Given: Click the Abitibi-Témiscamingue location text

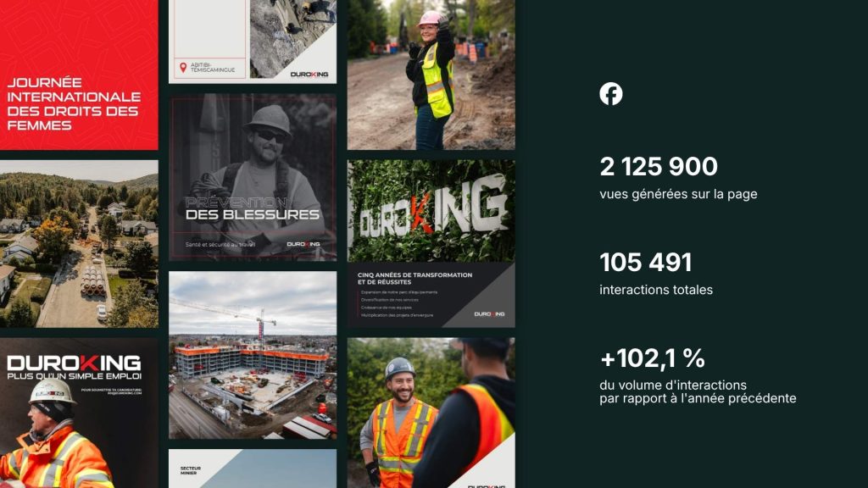Looking at the screenshot, I should [213, 68].
